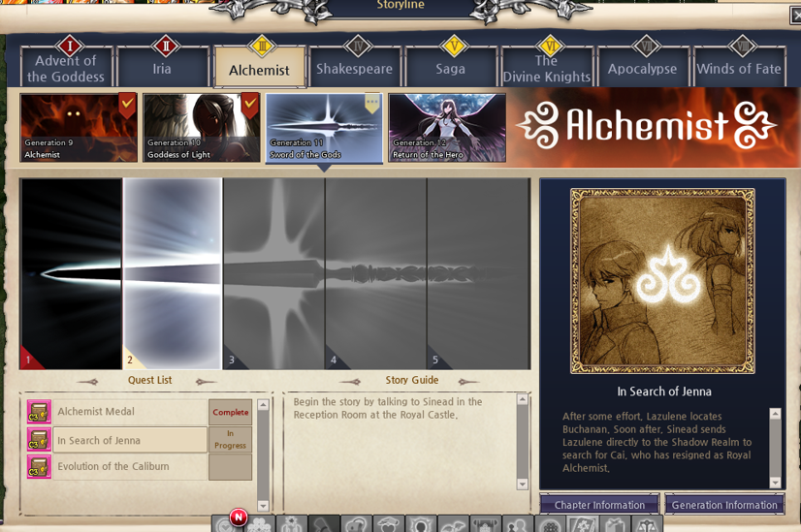Click the round cluster icon in bottom bar

click(x=550, y=524)
